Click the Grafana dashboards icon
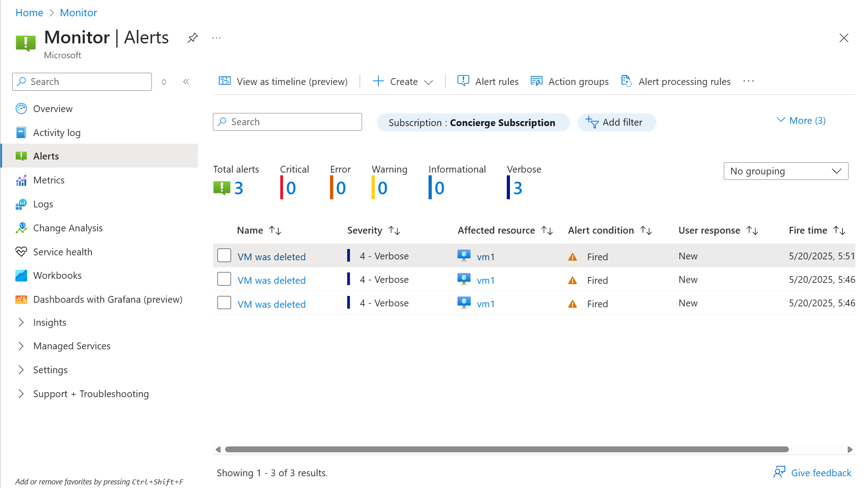Viewport: 868px width, 488px height. pos(21,299)
